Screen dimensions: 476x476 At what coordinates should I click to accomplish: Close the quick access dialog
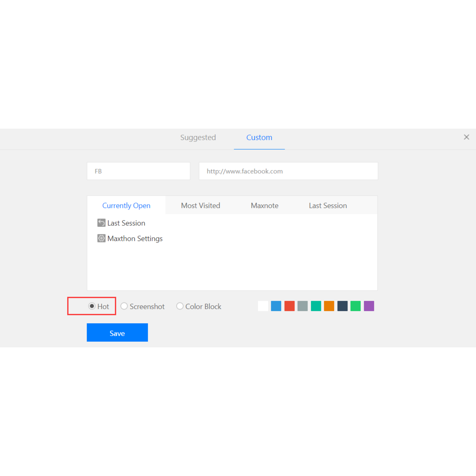[x=466, y=137]
